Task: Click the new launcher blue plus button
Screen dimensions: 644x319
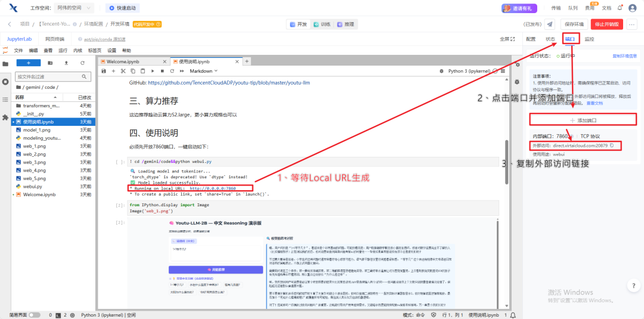Action: (x=29, y=63)
